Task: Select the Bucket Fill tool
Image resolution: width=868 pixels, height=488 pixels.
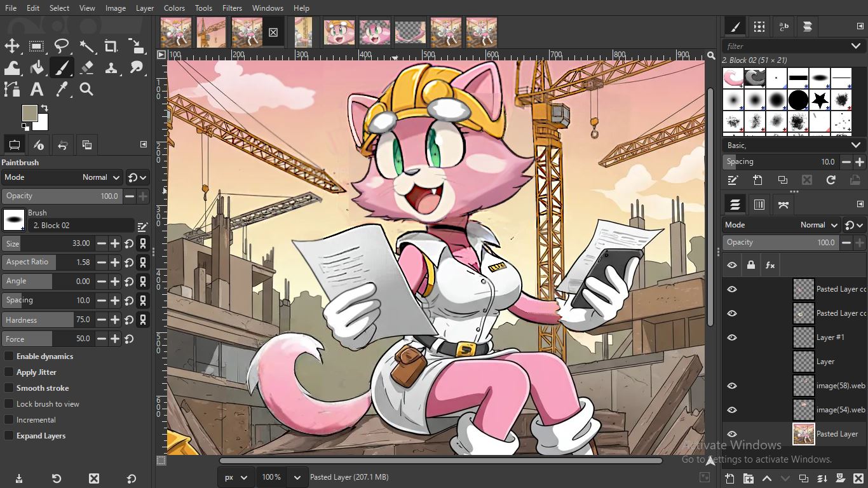Action: click(37, 67)
